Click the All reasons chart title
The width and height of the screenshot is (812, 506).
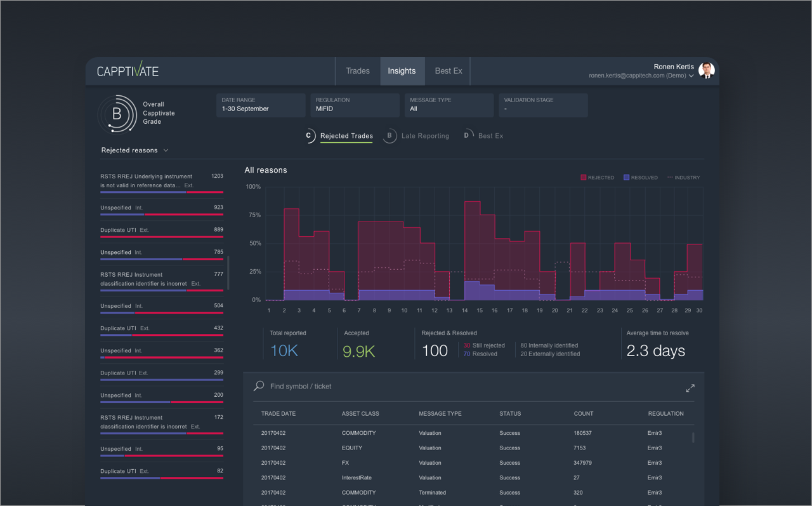click(266, 170)
